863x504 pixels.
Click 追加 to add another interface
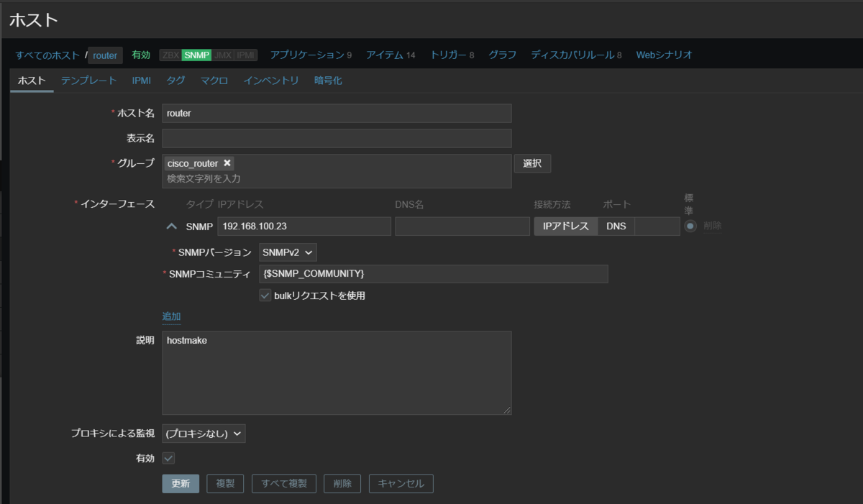[172, 316]
